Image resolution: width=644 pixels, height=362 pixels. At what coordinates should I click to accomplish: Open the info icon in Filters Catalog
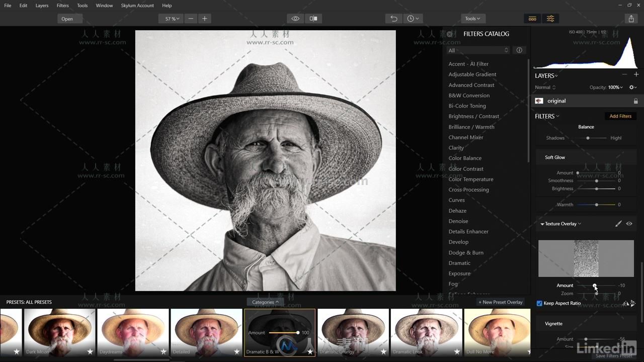pyautogui.click(x=519, y=50)
